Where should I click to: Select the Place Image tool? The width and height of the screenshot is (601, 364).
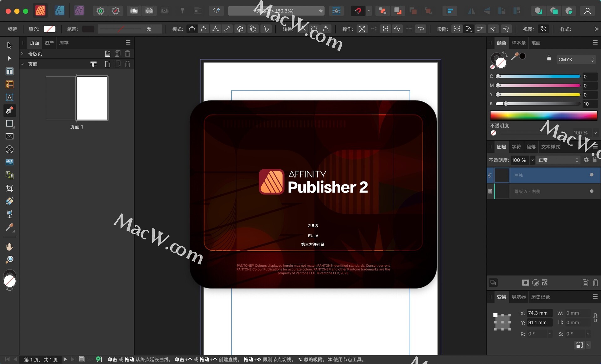pos(9,162)
